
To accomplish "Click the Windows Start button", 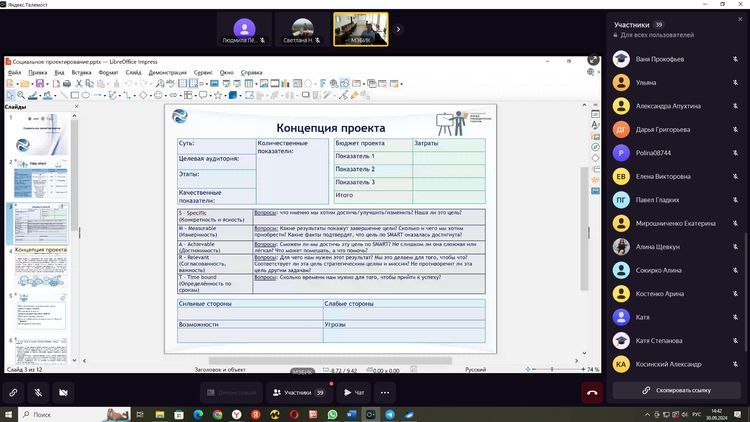I will [x=10, y=414].
